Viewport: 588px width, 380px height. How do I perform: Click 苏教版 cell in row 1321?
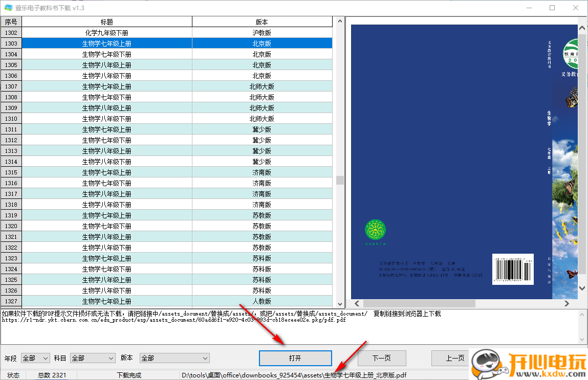[262, 237]
